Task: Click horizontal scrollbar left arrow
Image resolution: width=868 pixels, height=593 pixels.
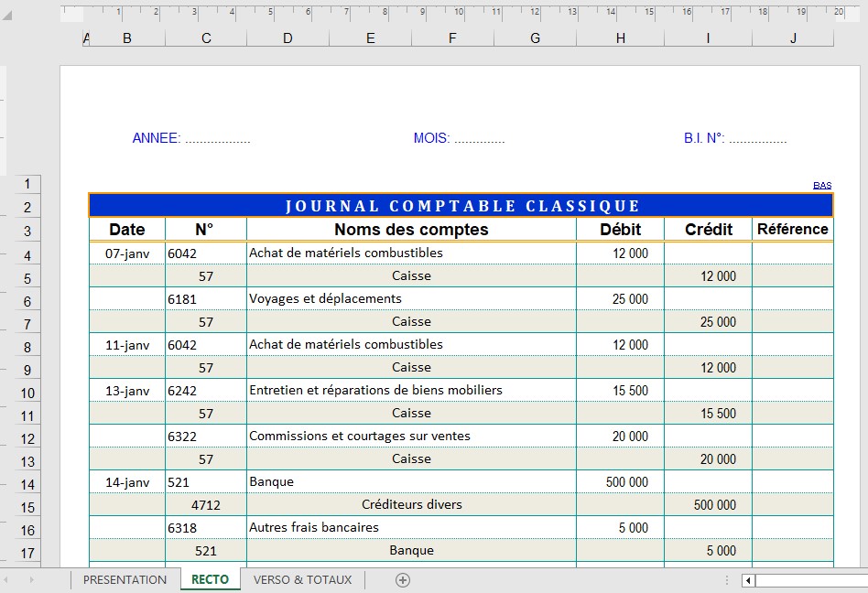Action: click(748, 580)
